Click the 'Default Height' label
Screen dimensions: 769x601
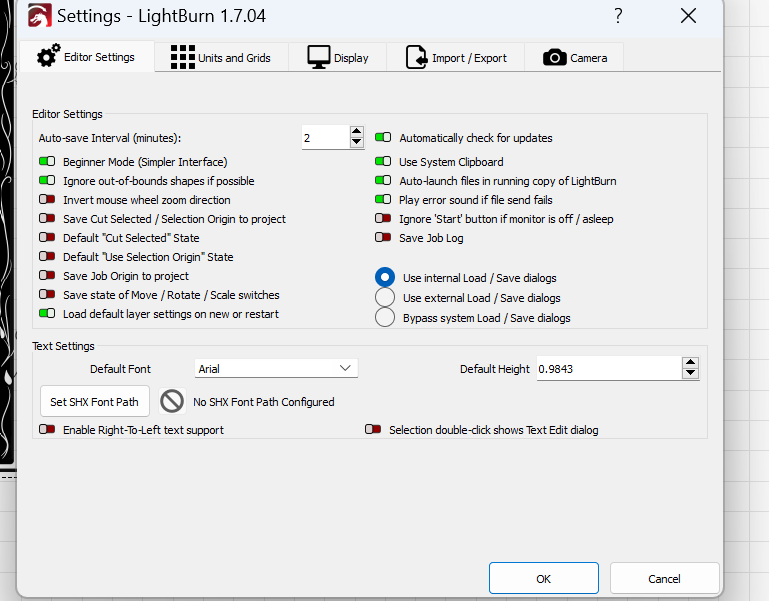(495, 369)
